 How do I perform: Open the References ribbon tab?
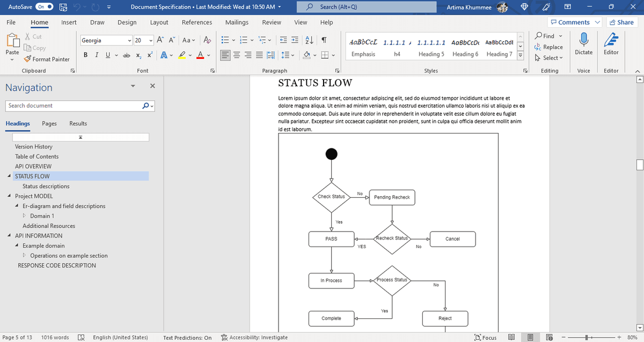197,23
